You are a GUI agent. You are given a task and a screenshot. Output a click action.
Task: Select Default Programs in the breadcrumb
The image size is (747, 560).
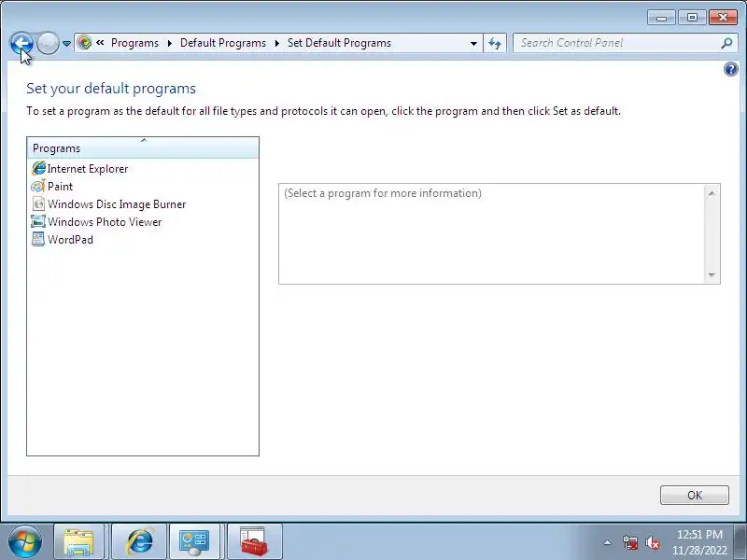[223, 43]
